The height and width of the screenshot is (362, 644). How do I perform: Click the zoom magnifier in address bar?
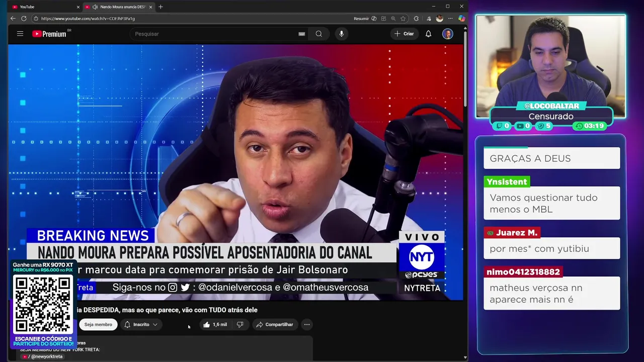pos(393,19)
